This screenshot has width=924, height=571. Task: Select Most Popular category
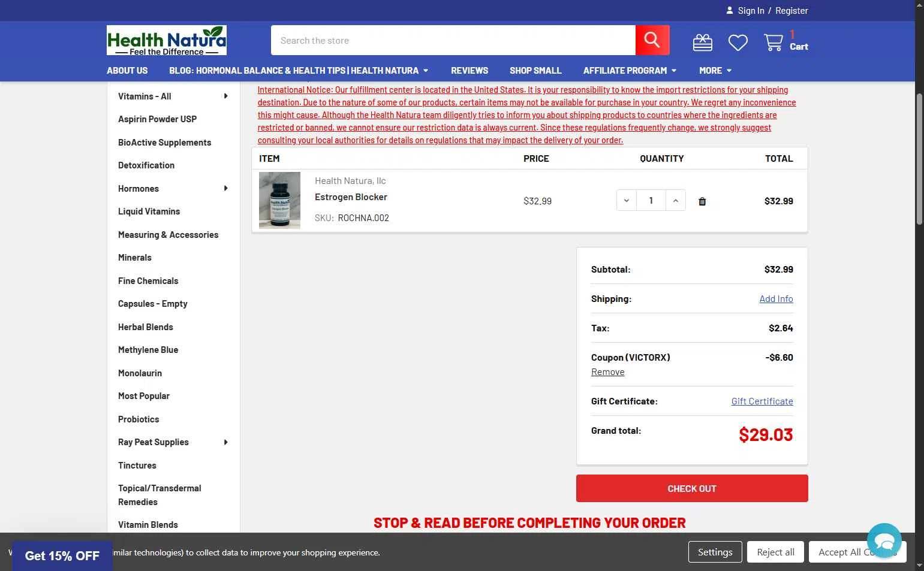click(x=144, y=395)
